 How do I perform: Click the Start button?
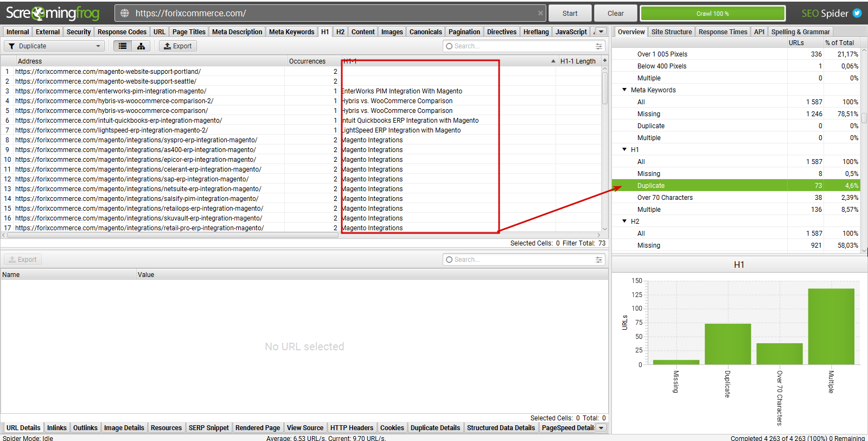tap(570, 13)
